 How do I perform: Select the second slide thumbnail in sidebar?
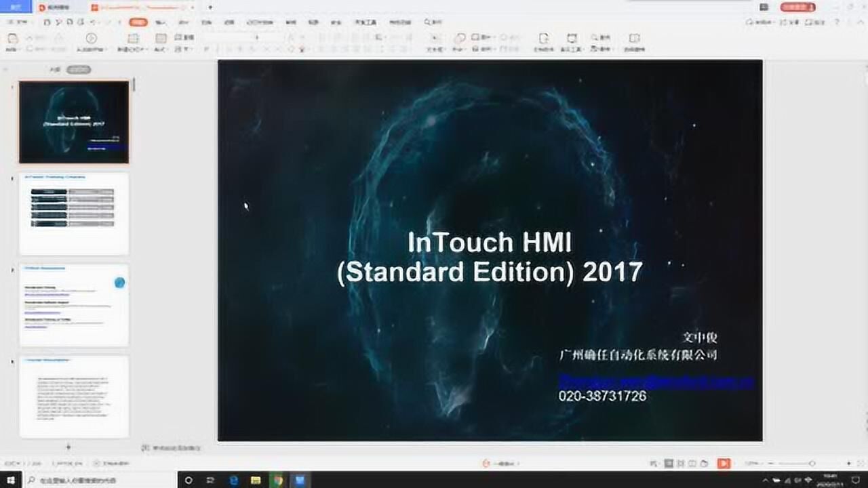74,212
